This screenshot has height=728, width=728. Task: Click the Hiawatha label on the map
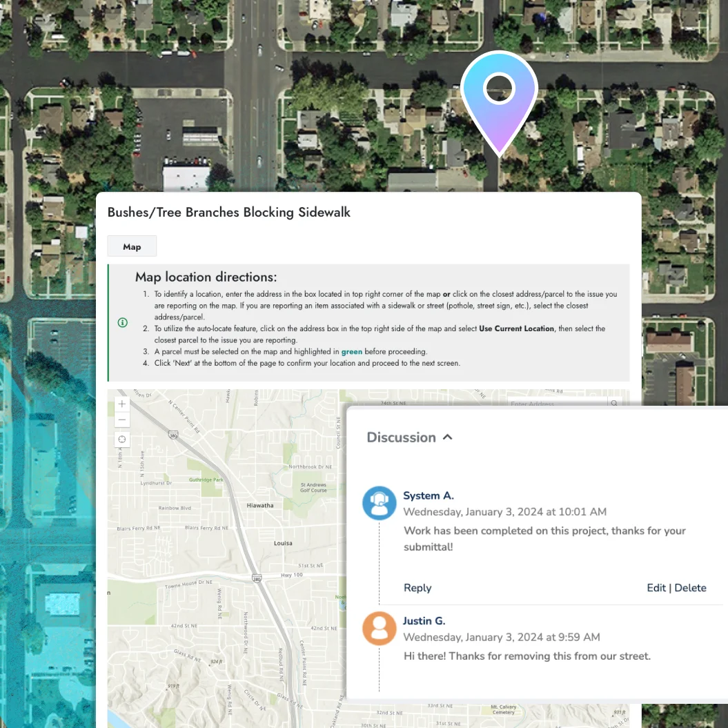click(x=260, y=505)
